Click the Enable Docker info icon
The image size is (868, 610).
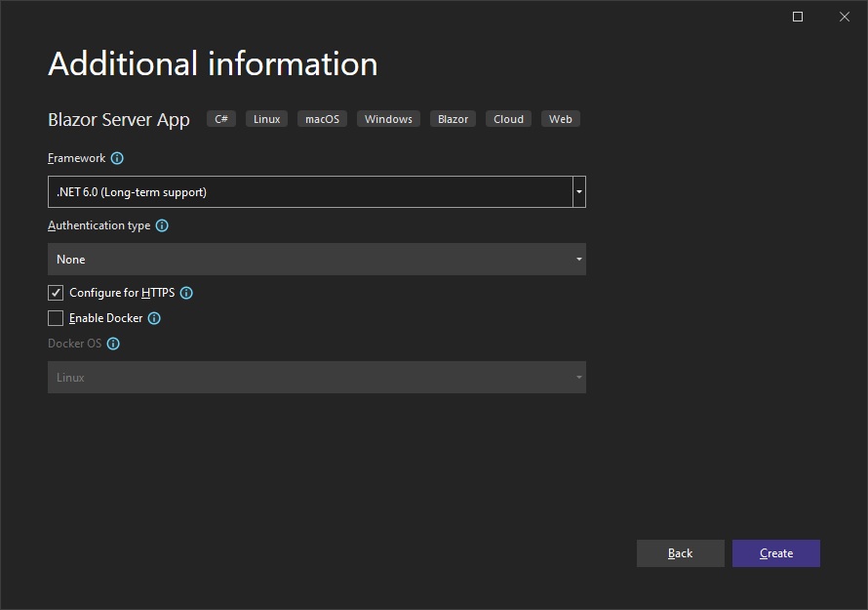(154, 318)
